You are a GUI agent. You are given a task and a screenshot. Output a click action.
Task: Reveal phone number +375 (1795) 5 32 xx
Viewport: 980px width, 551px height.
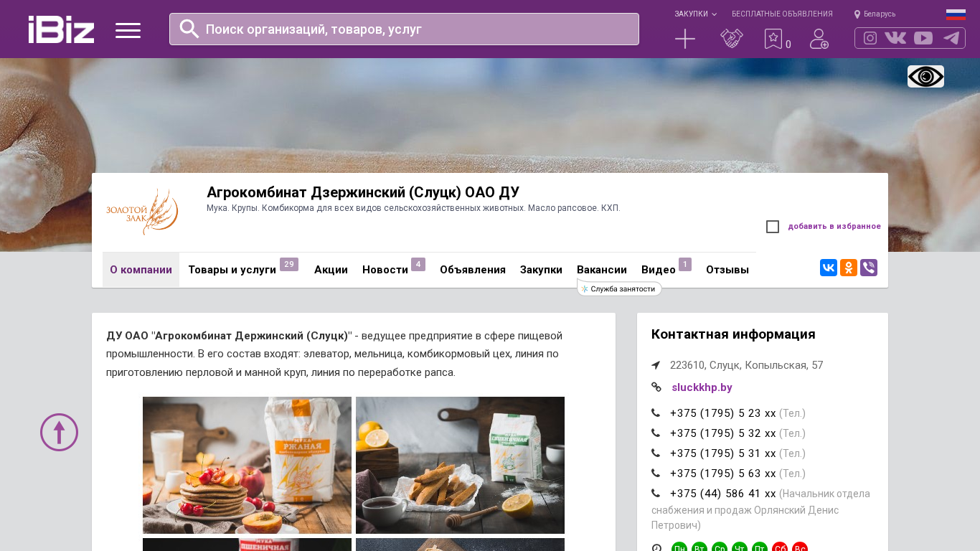click(x=723, y=433)
